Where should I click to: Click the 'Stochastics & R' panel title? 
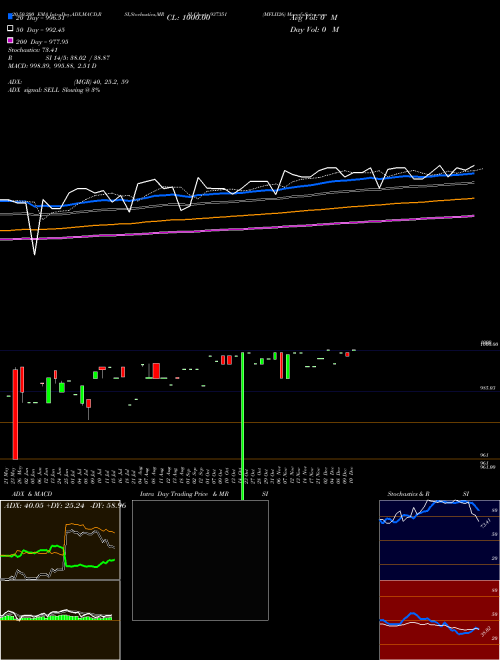click(x=409, y=494)
